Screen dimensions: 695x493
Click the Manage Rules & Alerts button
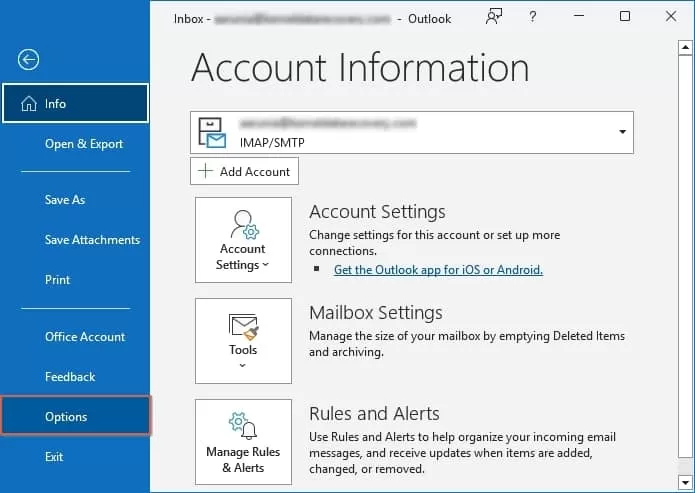(243, 442)
